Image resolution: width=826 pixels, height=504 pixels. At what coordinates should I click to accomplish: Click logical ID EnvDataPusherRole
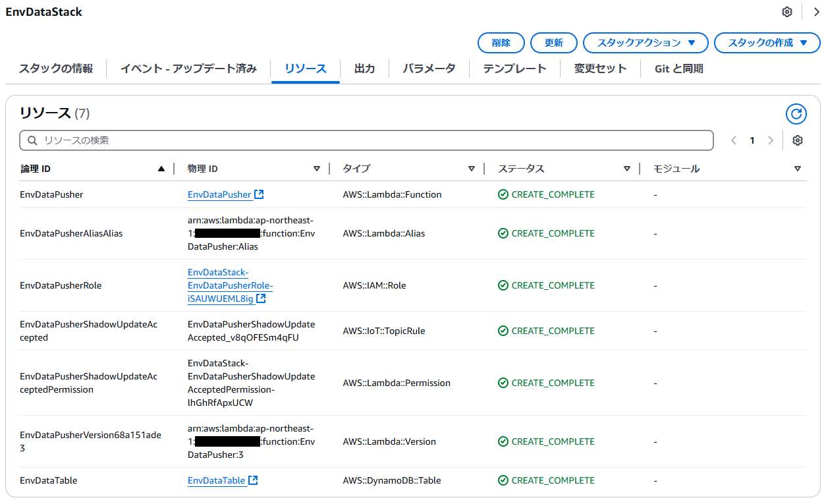coord(61,285)
